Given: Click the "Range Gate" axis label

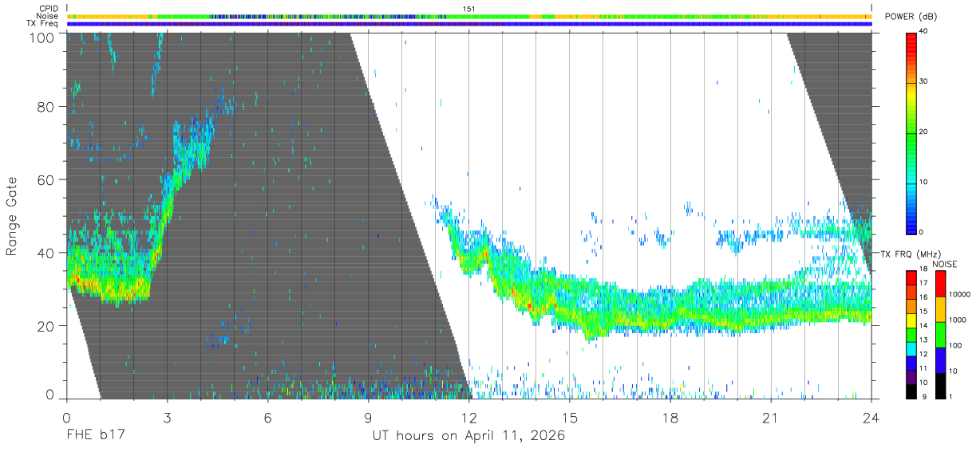Looking at the screenshot, I should point(12,215).
